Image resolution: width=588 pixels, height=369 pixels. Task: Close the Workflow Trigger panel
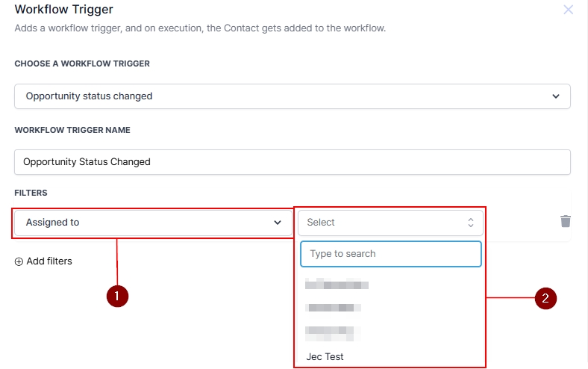pos(568,10)
